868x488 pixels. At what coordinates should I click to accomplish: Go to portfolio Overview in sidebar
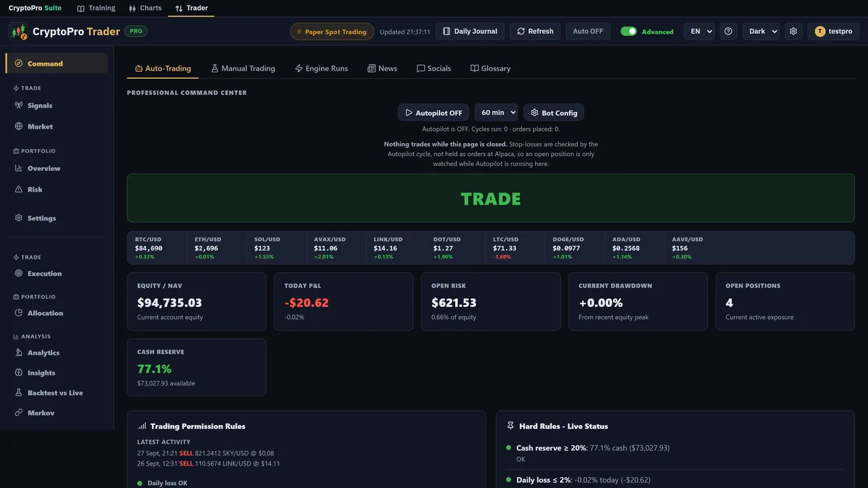(x=56, y=169)
